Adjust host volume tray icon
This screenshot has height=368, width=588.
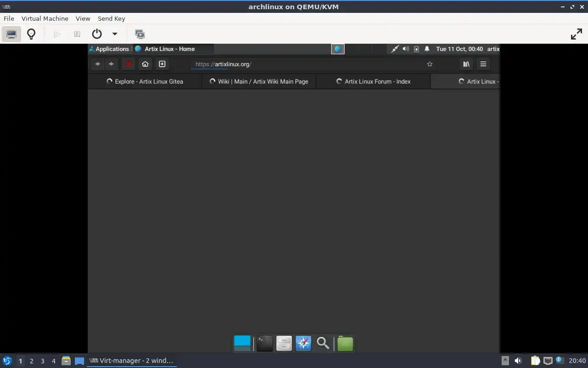pyautogui.click(x=518, y=361)
